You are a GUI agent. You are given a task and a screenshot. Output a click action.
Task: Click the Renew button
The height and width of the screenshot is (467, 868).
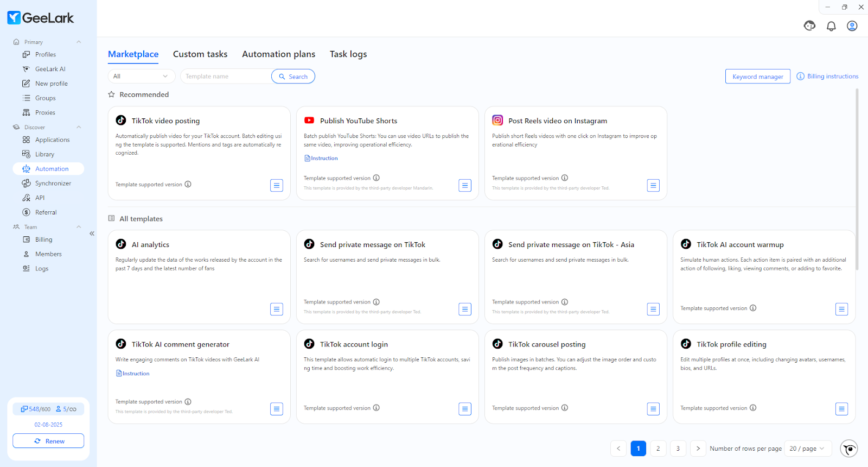pos(48,441)
